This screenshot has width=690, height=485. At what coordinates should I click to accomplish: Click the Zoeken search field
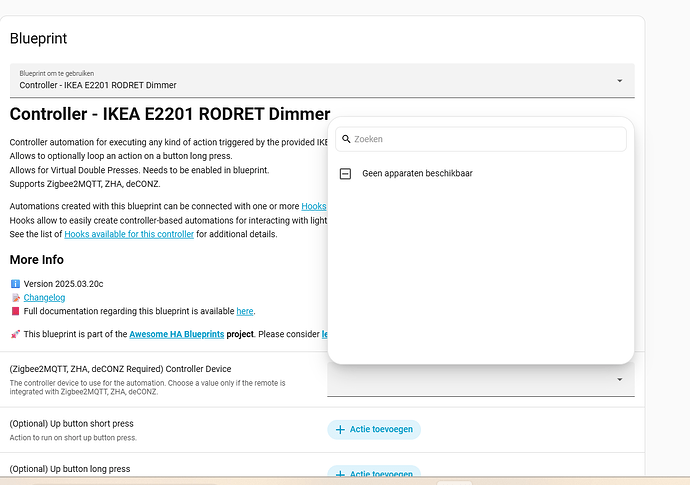click(481, 139)
